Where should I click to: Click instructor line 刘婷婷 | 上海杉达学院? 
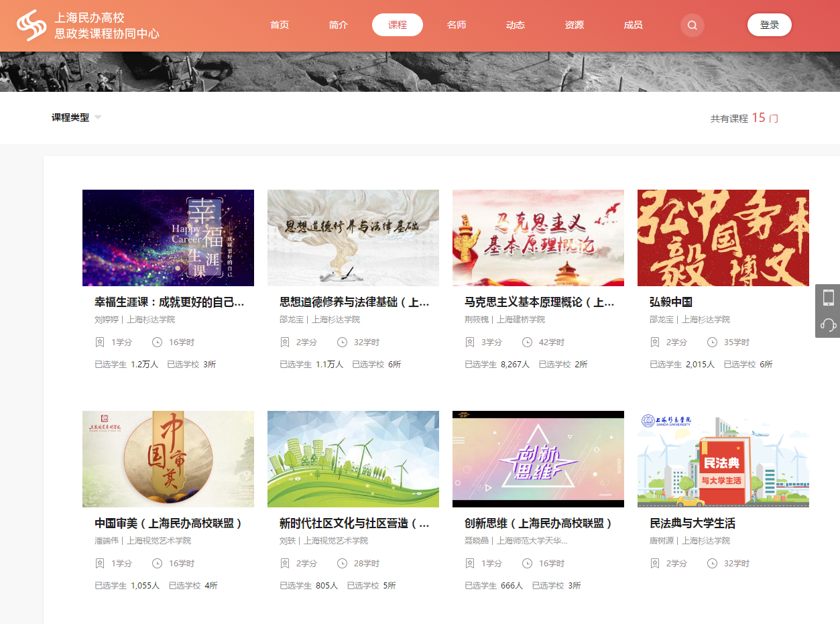(x=135, y=320)
